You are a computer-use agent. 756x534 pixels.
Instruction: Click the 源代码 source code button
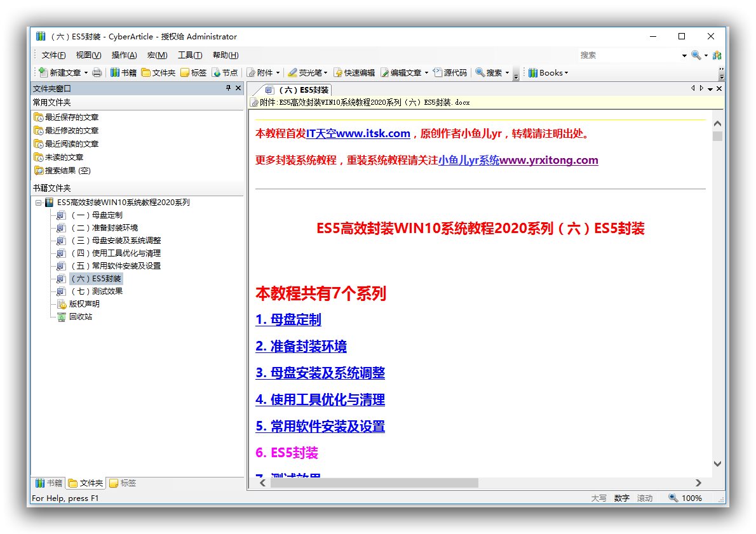[x=450, y=72]
